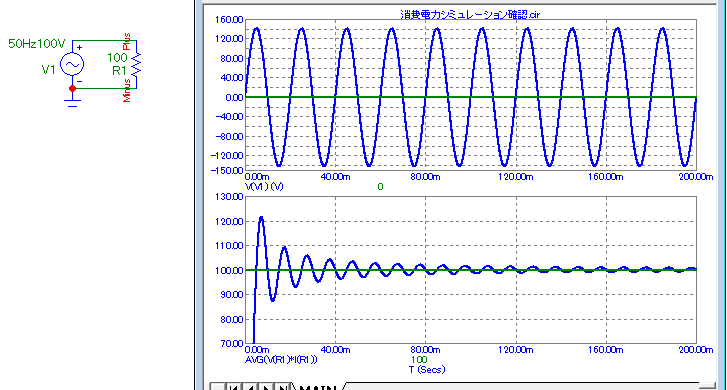Click the green 100 value under lower plot
727x390 pixels.
pos(419,359)
